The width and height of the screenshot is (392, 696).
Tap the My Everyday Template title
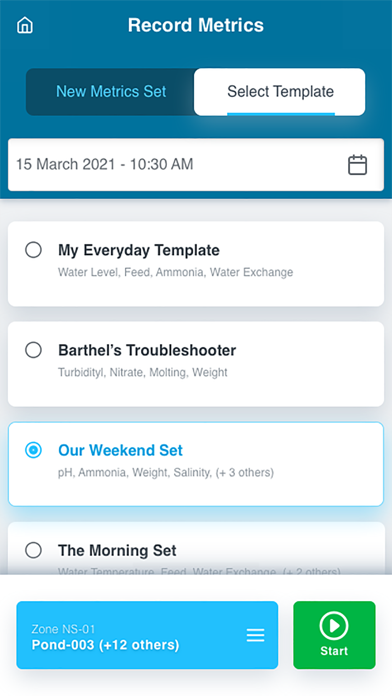139,250
